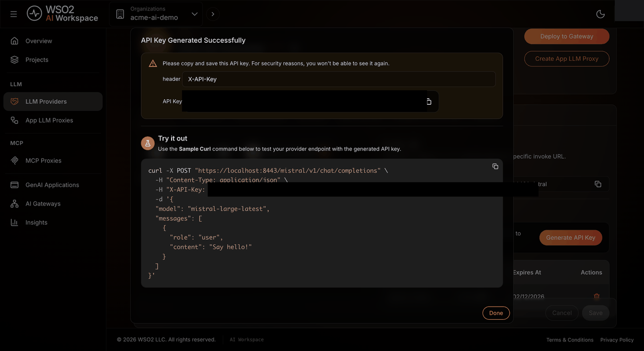Click the breadcrumb right-arrow button
The image size is (644, 351).
(213, 14)
